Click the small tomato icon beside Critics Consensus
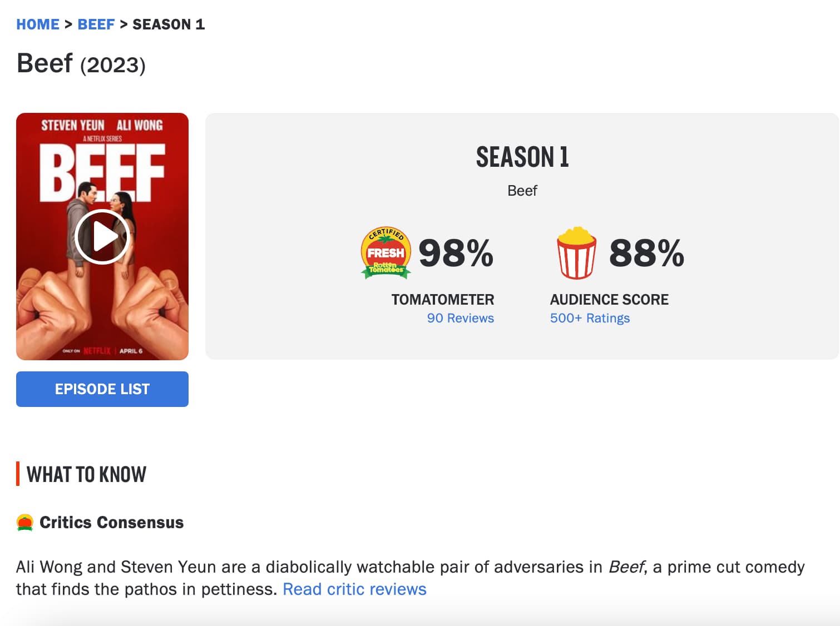The height and width of the screenshot is (626, 840). click(x=25, y=523)
